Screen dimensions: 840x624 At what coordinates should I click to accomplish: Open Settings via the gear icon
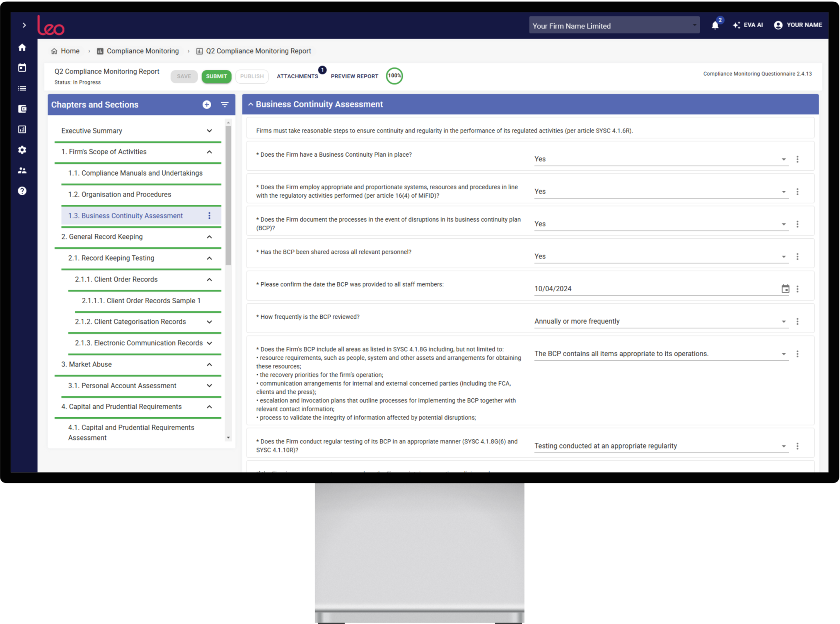coord(22,150)
